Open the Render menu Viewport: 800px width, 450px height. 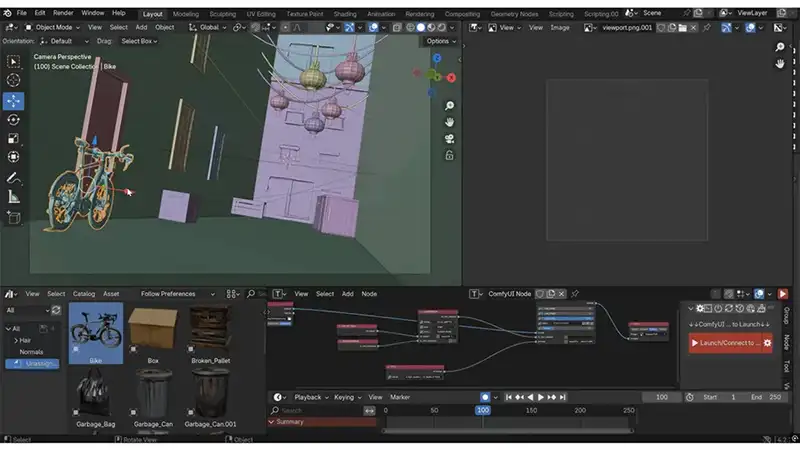pos(64,13)
